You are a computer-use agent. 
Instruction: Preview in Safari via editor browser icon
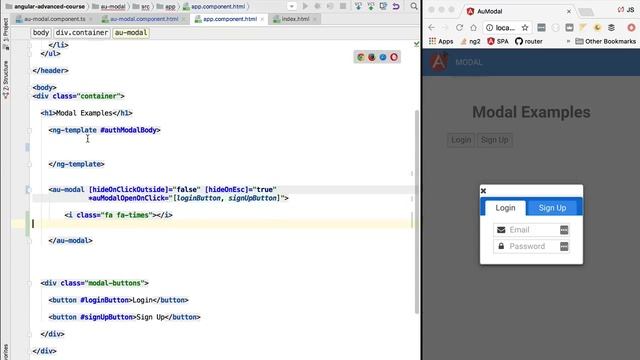tap(383, 57)
